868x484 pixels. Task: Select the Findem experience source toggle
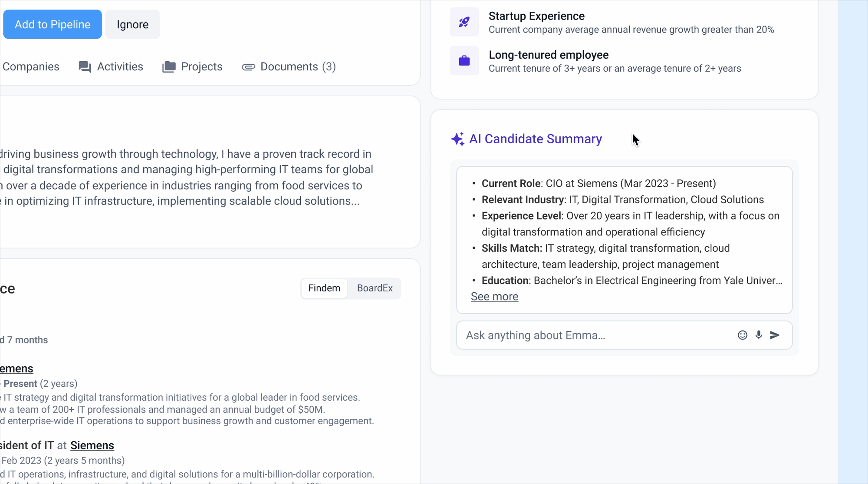point(324,288)
